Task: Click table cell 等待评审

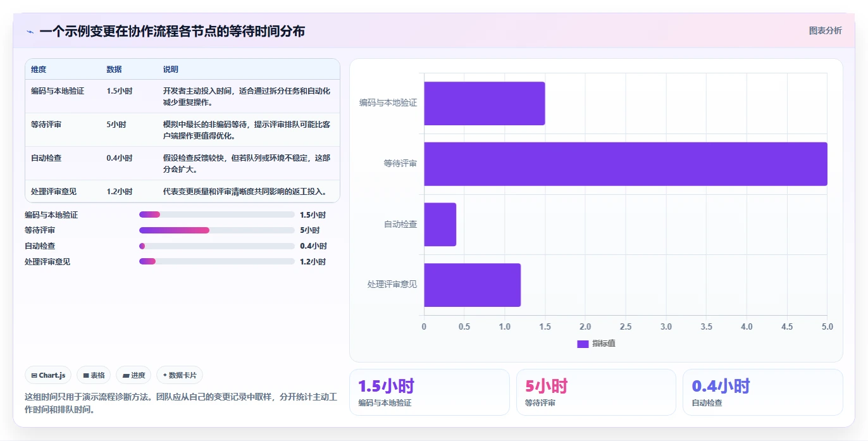Action: (x=46, y=125)
